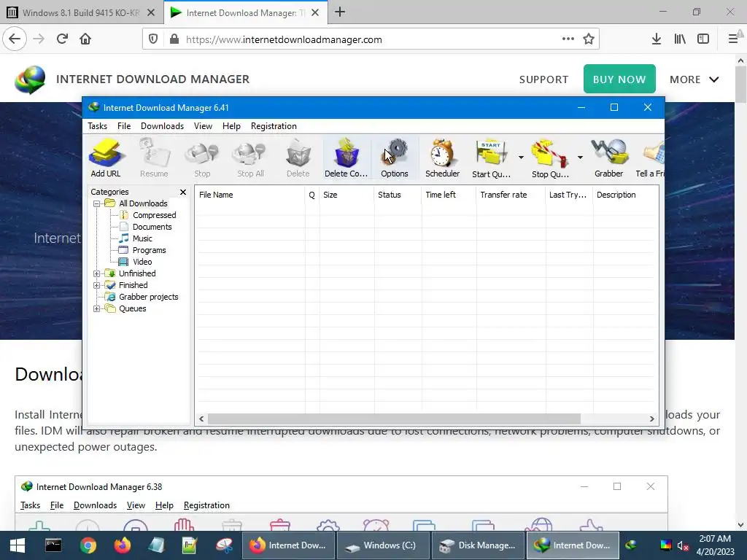Open Stop Queue dropdown arrow
The width and height of the screenshot is (747, 560).
click(580, 157)
